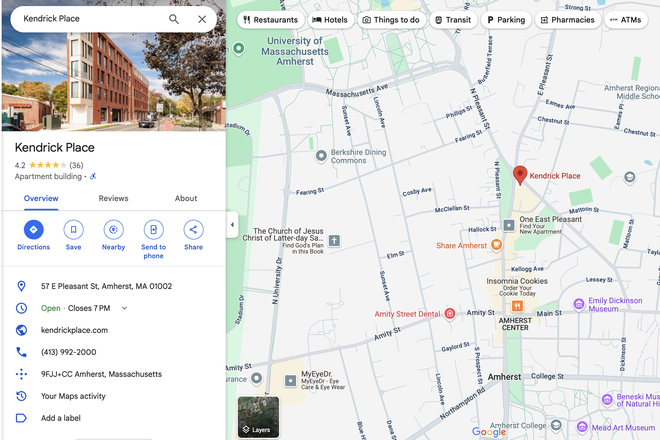Viewport: 660px width, 440px height.
Task: Click the clock hours icon
Action: [x=21, y=308]
